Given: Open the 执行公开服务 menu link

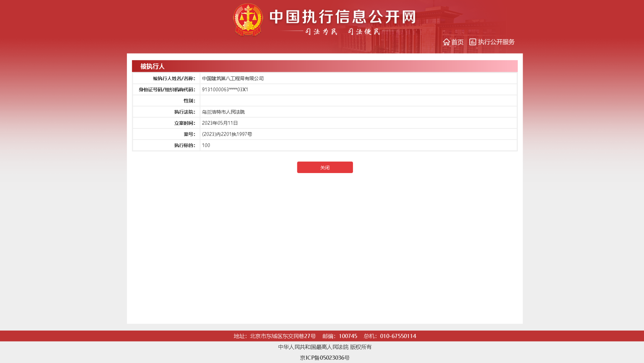Looking at the screenshot, I should pos(496,42).
